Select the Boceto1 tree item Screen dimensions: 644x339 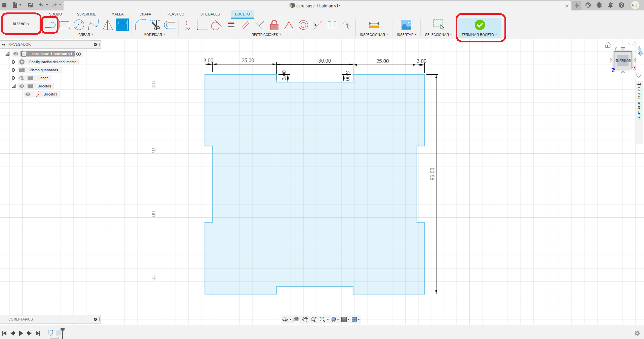pos(50,94)
